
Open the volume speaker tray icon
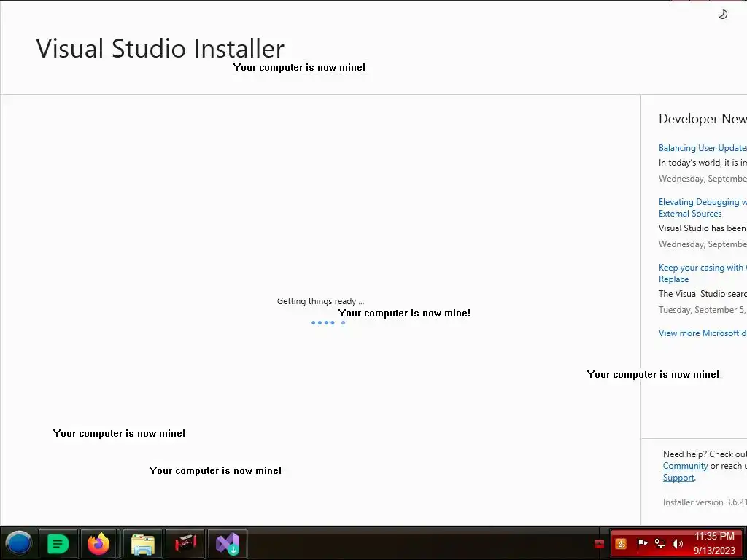678,543
